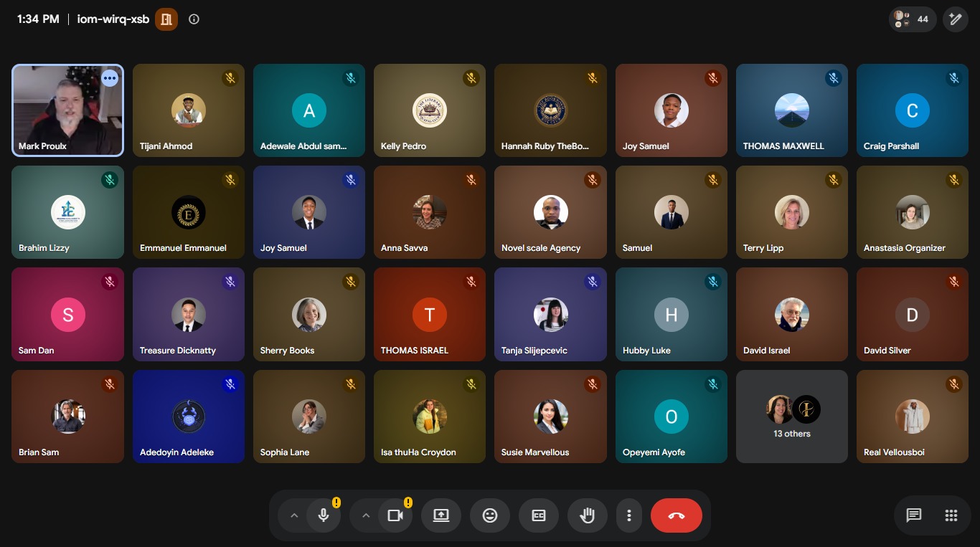The width and height of the screenshot is (980, 547).
Task: Show the 44 participants list
Action: (x=913, y=19)
